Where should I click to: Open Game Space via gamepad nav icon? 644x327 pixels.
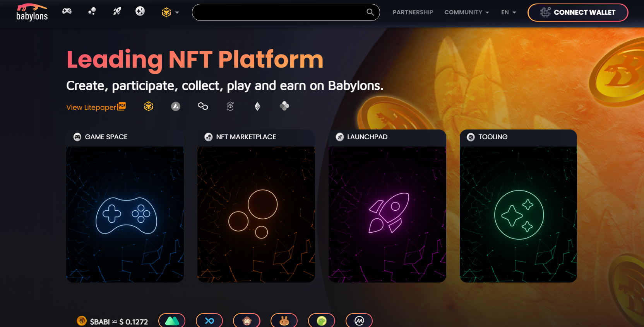[67, 11]
